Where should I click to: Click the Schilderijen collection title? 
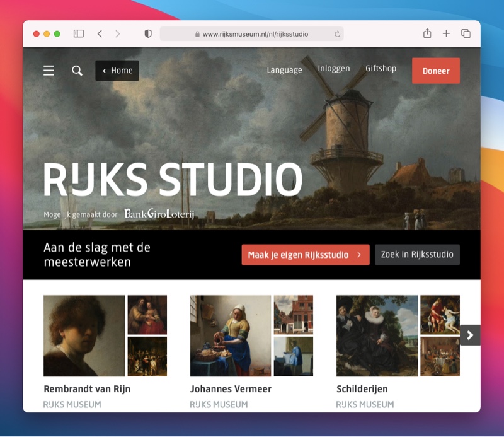pos(362,389)
